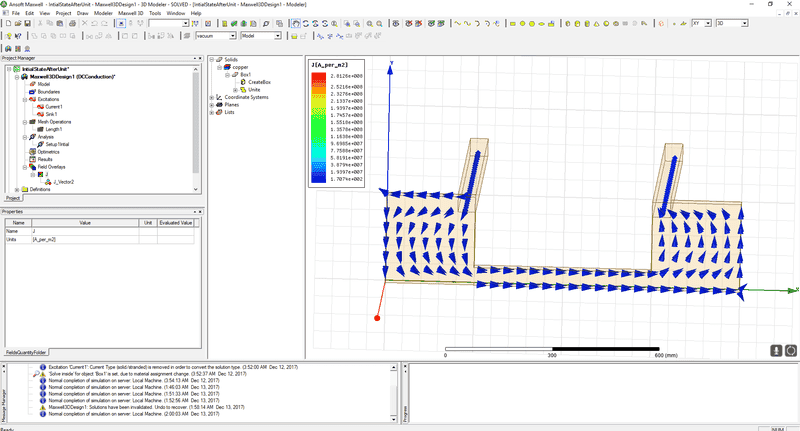Switch to the FieldsQuantityFolder tab

click(x=26, y=352)
